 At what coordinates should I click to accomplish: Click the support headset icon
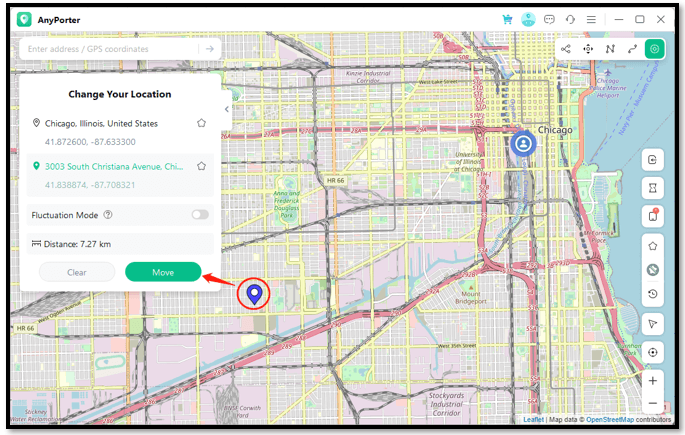tap(570, 20)
